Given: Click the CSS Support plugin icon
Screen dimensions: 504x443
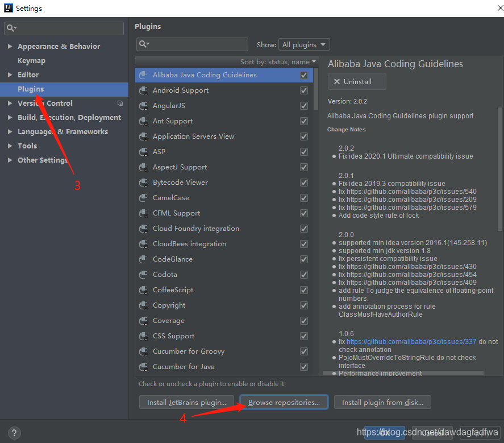Looking at the screenshot, I should click(143, 336).
